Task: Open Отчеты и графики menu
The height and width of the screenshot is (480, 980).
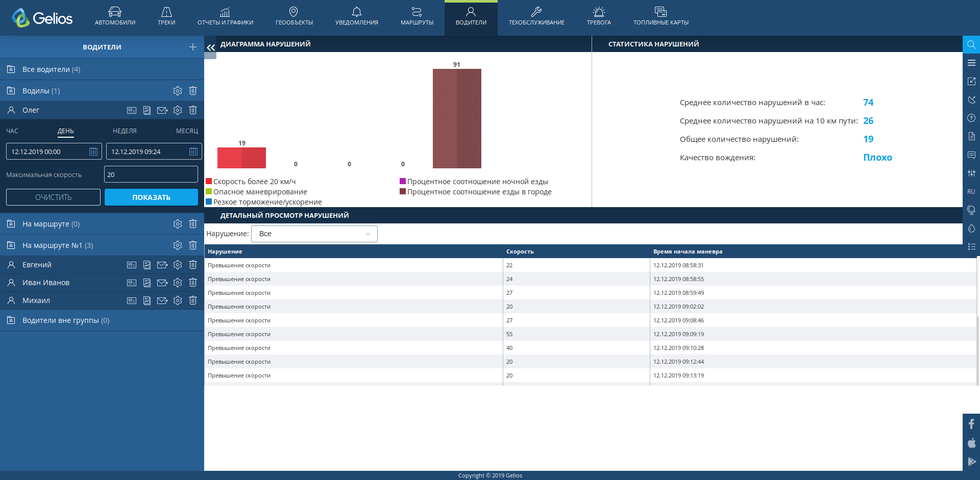Action: click(225, 16)
